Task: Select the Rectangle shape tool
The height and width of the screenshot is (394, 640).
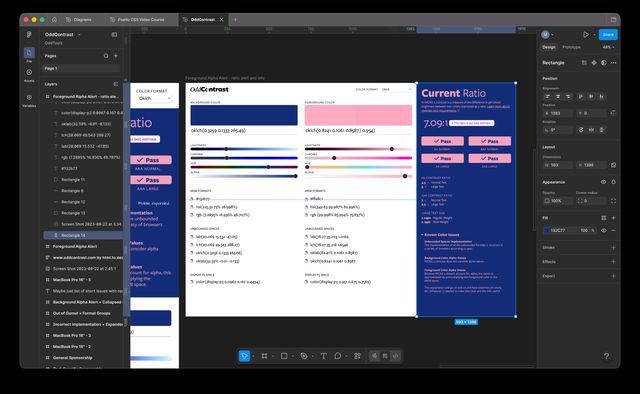Action: click(x=284, y=356)
